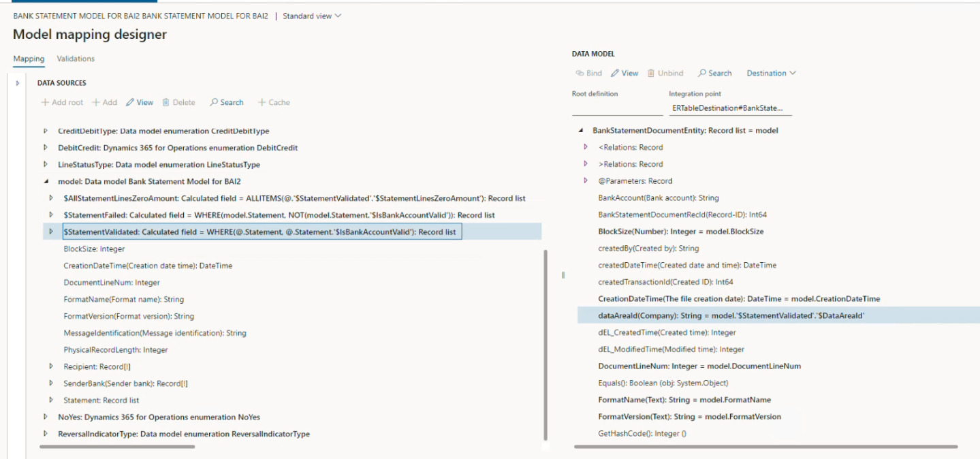Click the Cache plus icon
Image resolution: width=980 pixels, height=459 pixels.
[x=262, y=102]
